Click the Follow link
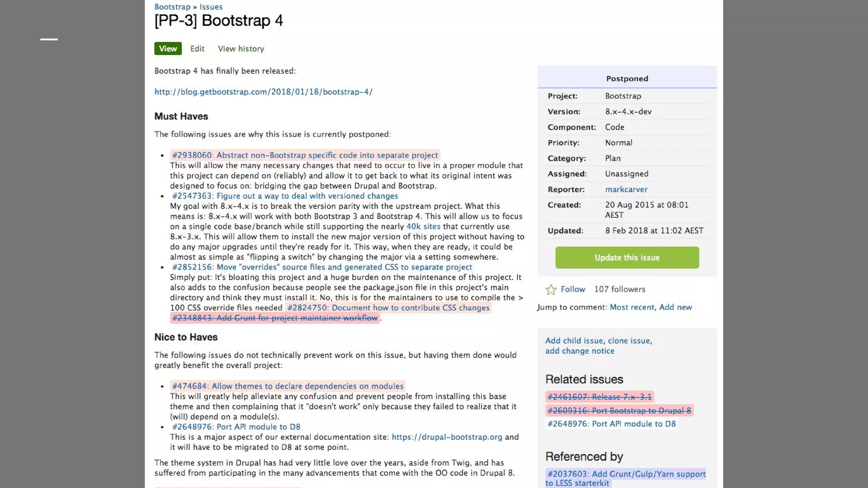Image resolution: width=868 pixels, height=488 pixels. click(573, 289)
